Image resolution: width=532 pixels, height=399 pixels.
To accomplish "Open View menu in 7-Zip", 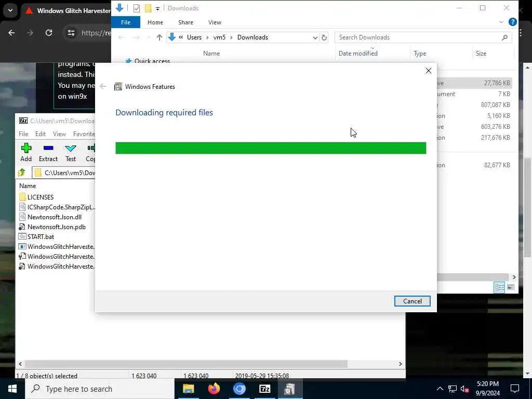I will click(59, 134).
